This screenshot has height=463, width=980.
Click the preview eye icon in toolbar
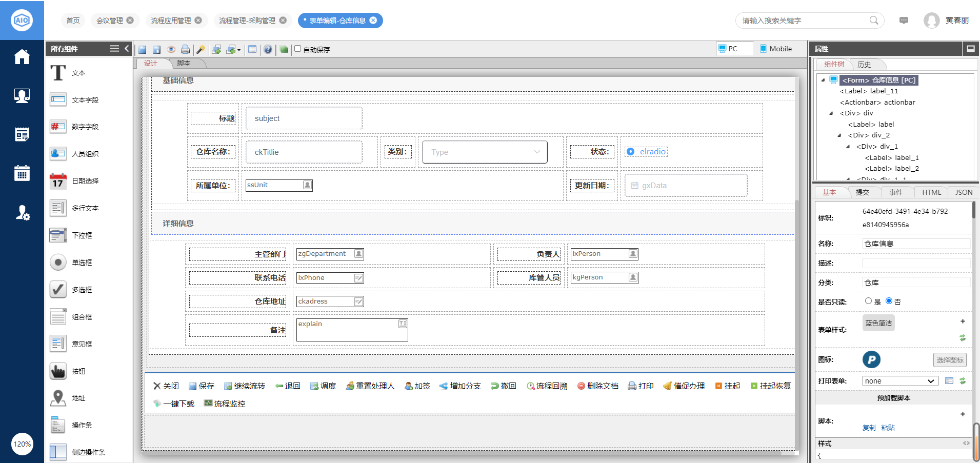click(x=171, y=49)
